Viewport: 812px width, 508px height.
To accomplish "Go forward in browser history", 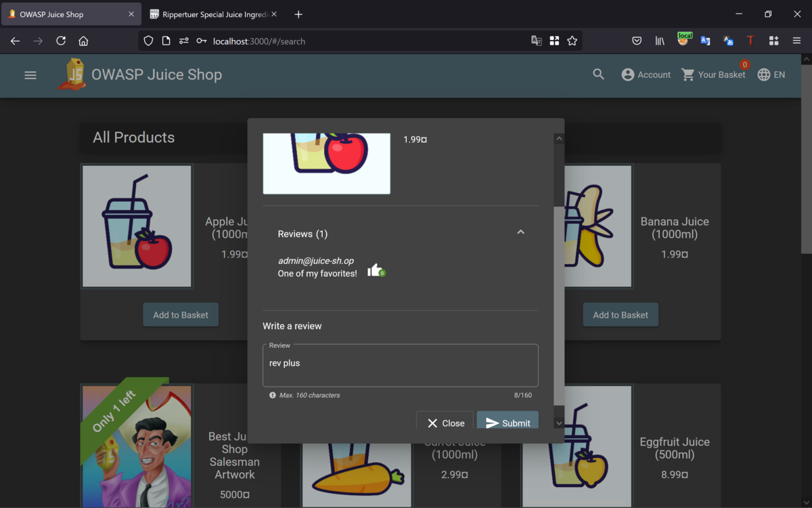I will coord(38,41).
